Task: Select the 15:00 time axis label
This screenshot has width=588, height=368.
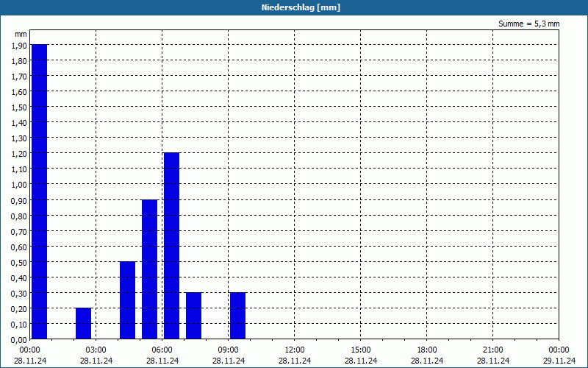Action: [361, 350]
